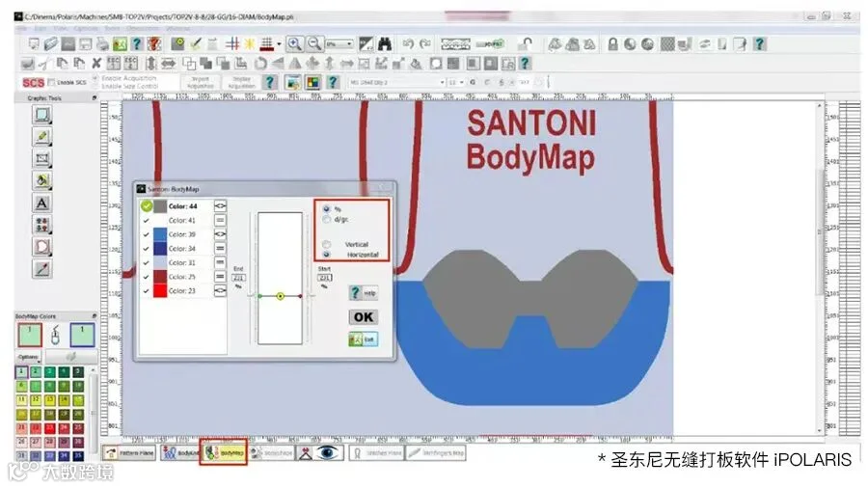Click the eye preview icon in bottom bar

(328, 453)
